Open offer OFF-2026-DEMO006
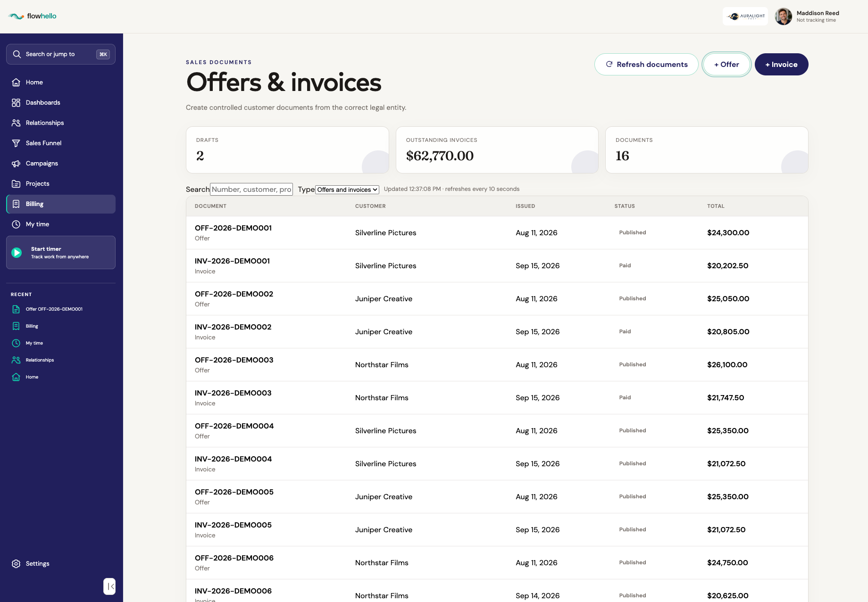This screenshot has width=868, height=602. click(x=234, y=558)
